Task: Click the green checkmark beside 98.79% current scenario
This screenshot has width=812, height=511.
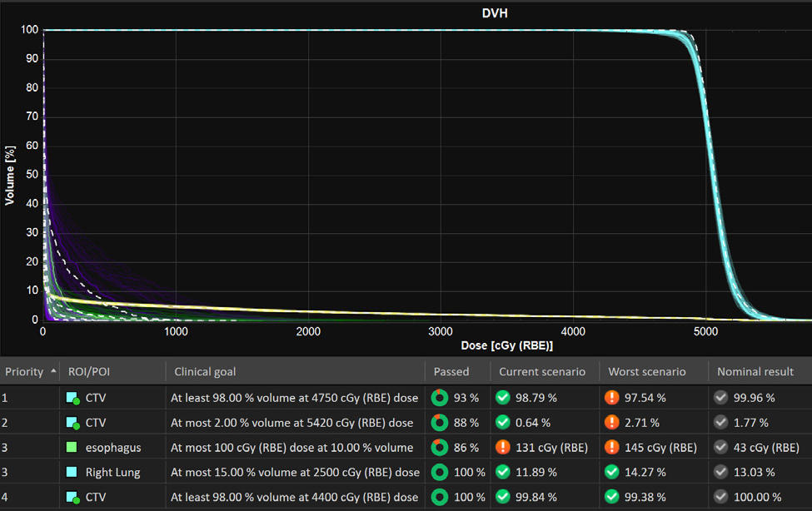Action: click(x=503, y=398)
